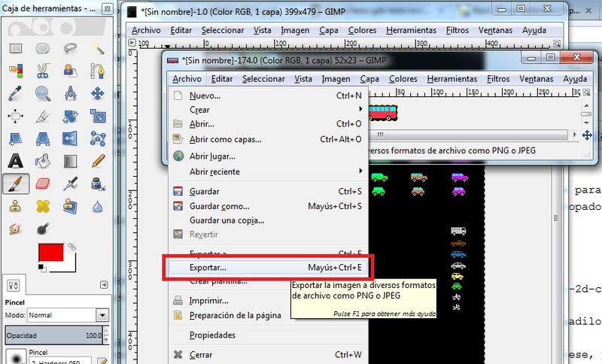
Task: Select the Dodge/Burn tool
Action: pyautogui.click(x=43, y=229)
